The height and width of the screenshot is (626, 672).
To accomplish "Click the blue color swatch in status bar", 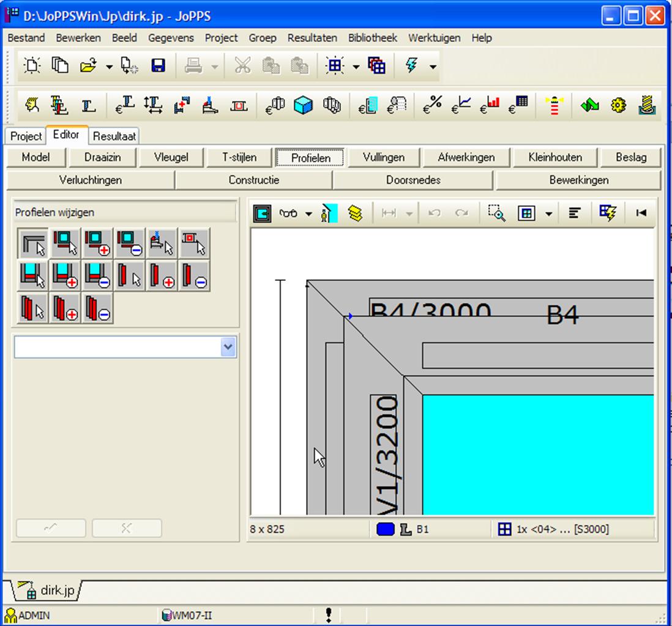I will (x=386, y=529).
